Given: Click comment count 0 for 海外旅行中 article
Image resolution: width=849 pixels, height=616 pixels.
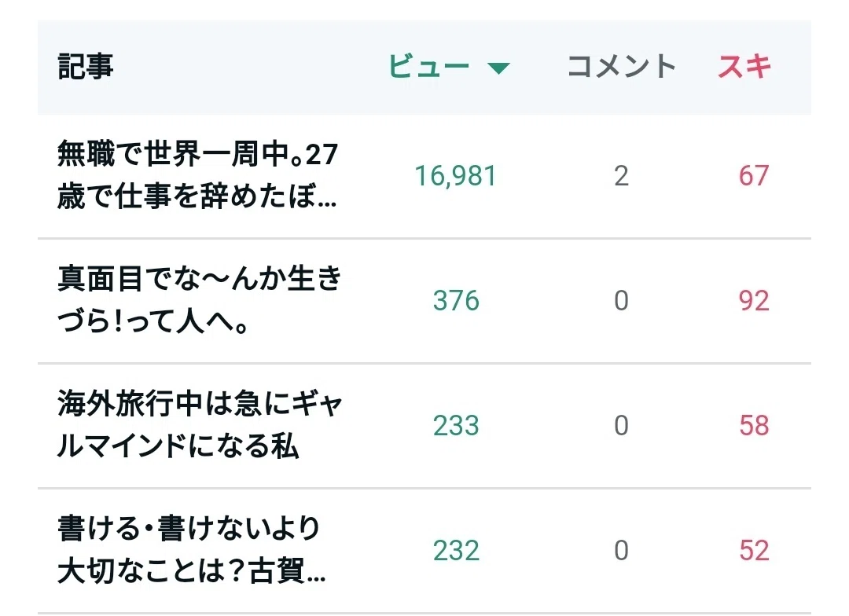Looking at the screenshot, I should click(622, 426).
